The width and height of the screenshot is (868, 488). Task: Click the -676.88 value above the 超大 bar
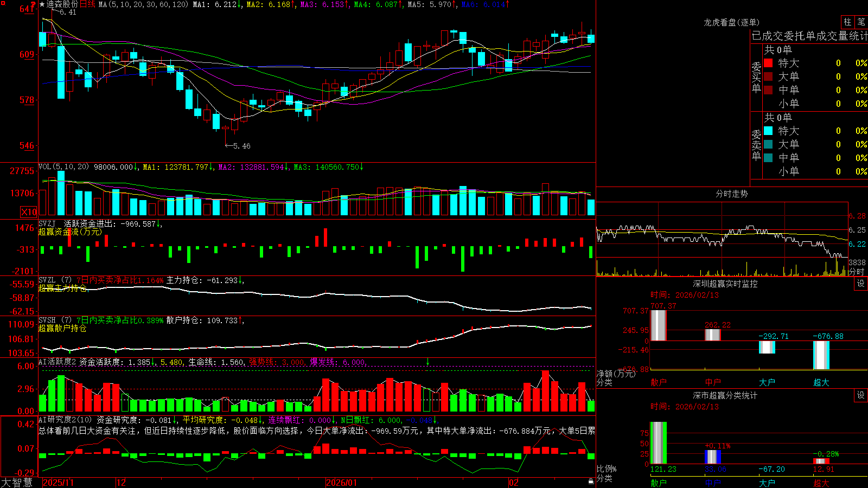[828, 336]
